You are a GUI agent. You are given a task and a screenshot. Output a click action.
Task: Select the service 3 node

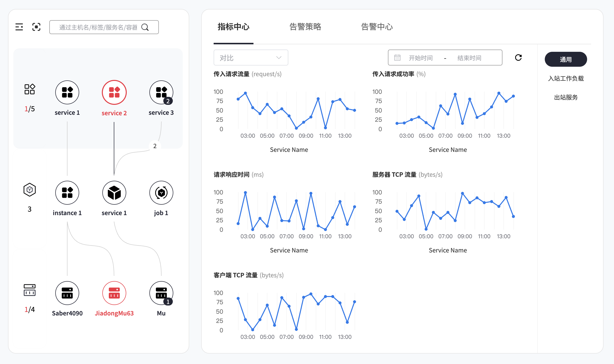pos(161,92)
